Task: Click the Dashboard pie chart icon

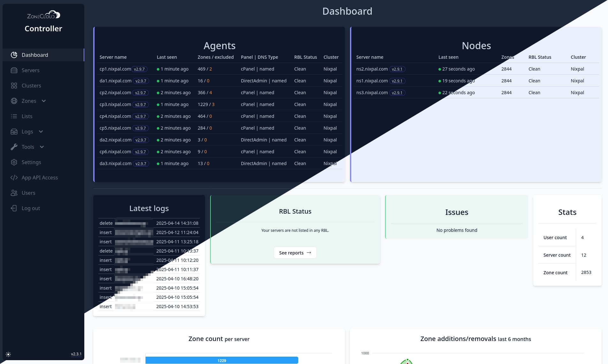Action: [x=14, y=55]
